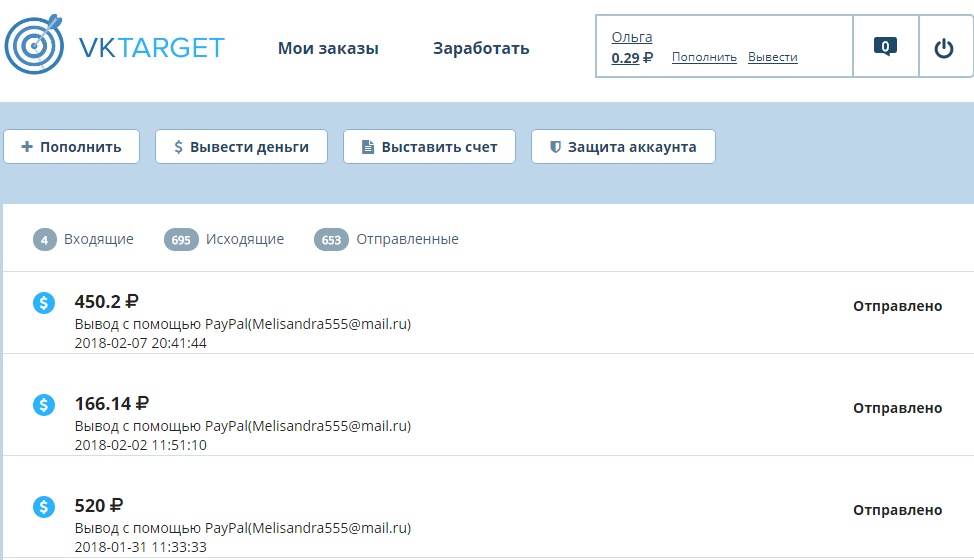Click PayPal description of the 520 ₽ withdrawal
974x560 pixels.
(x=243, y=528)
